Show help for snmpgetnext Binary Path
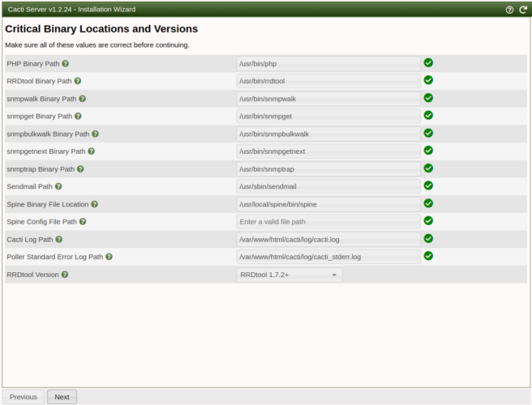This screenshot has height=405, width=532. [x=92, y=151]
